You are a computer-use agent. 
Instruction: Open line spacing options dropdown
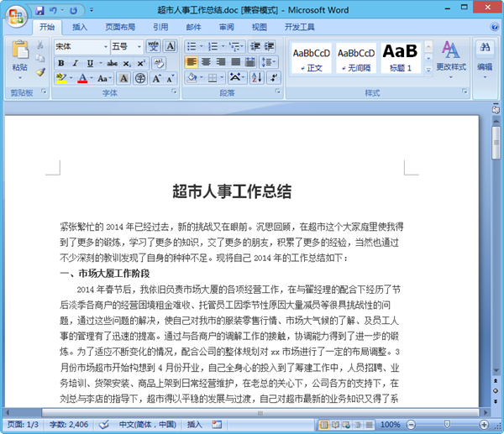[x=270, y=61]
